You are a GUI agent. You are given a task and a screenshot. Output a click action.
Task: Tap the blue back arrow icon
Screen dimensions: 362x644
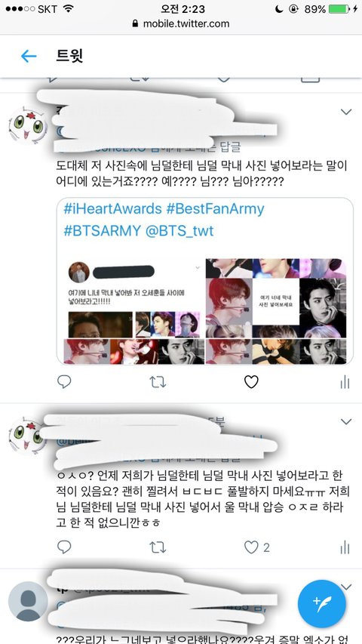coord(29,57)
